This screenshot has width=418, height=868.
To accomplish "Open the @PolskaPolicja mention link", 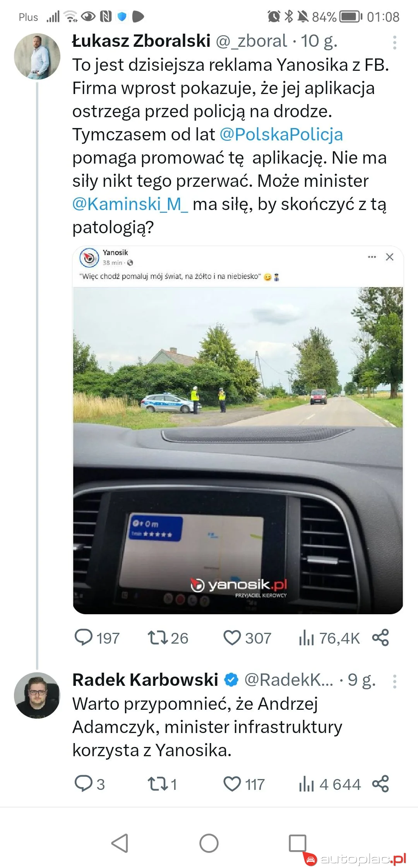I will point(281,135).
